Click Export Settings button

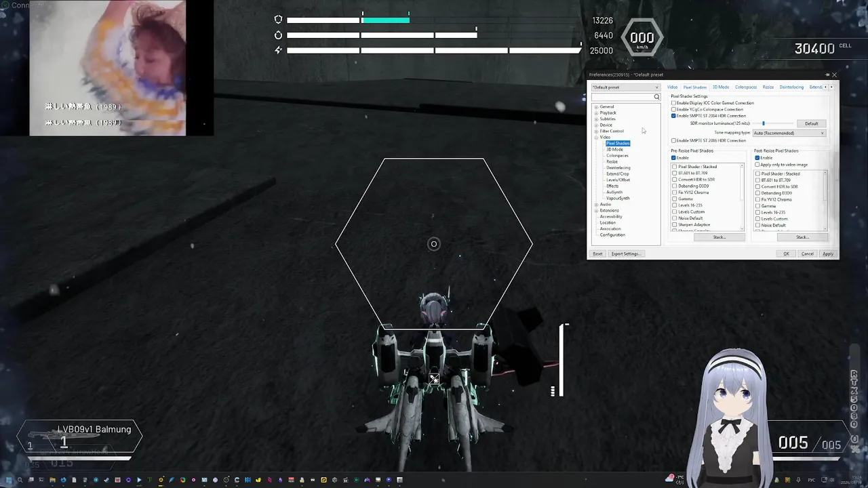click(625, 254)
